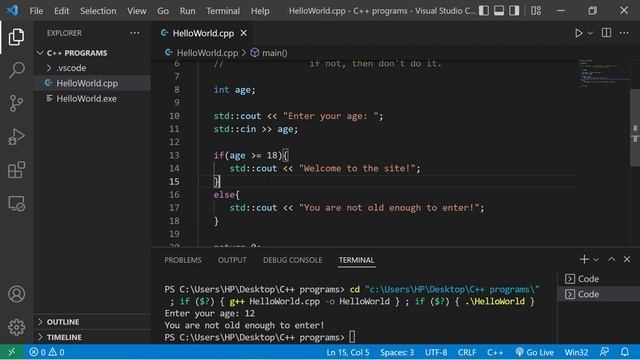
Task: Open the Search view icon
Action: point(16,70)
